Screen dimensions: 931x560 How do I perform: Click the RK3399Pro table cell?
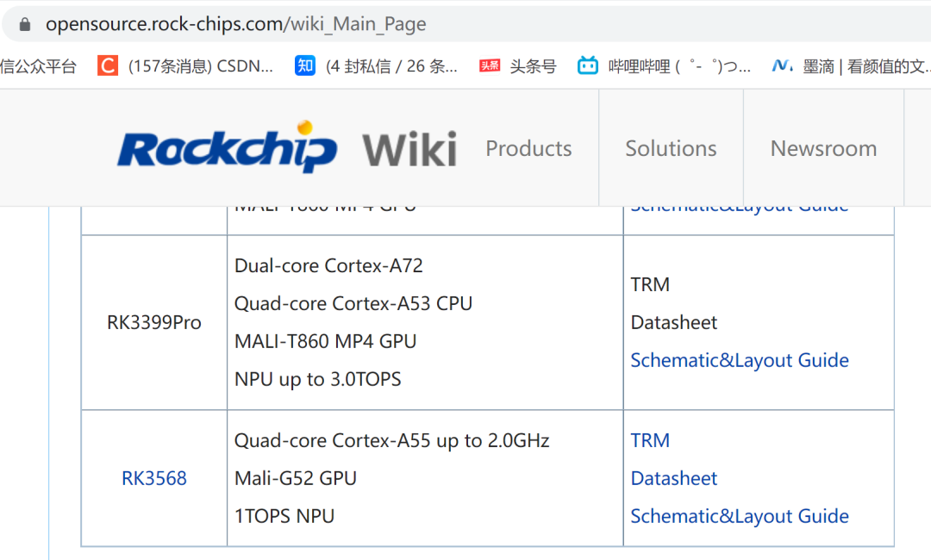pos(153,322)
